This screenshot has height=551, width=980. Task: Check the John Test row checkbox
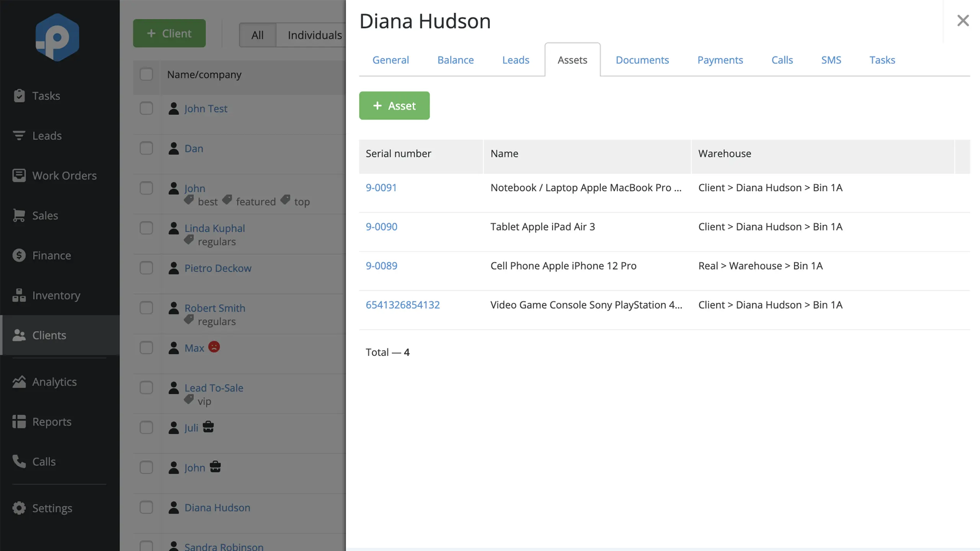tap(146, 108)
